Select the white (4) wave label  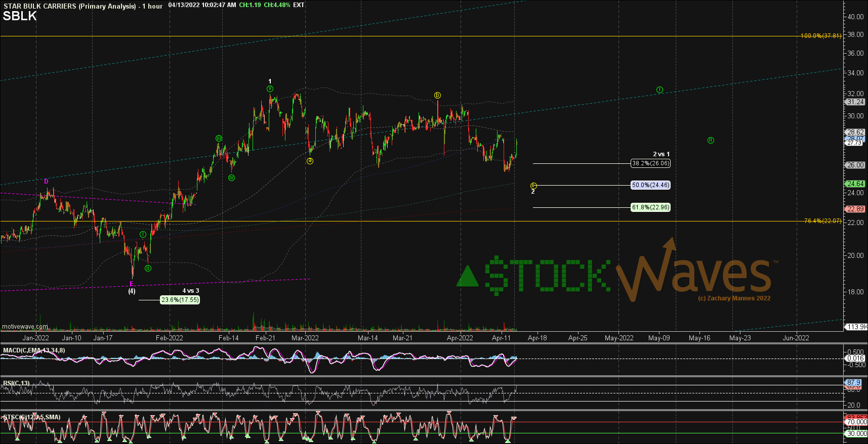(x=132, y=291)
